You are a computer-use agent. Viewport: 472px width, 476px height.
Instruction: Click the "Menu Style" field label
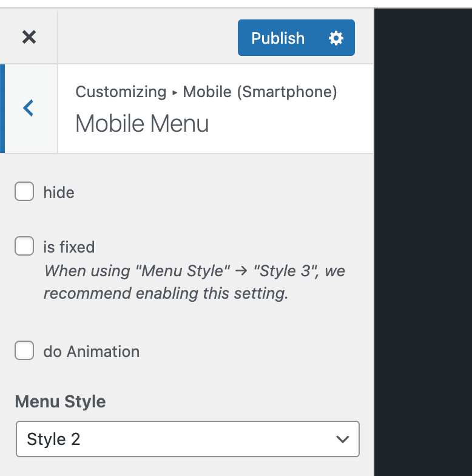tap(60, 401)
